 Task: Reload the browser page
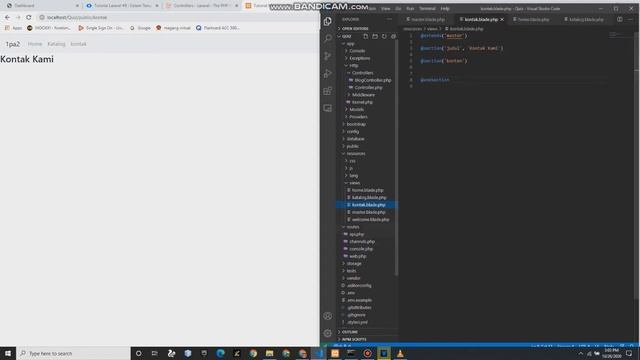[x=29, y=17]
